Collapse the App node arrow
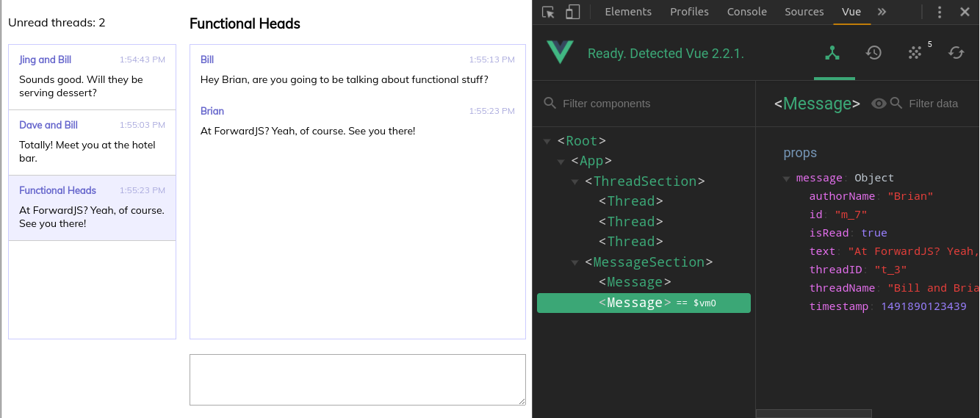980x418 pixels. pyautogui.click(x=561, y=162)
